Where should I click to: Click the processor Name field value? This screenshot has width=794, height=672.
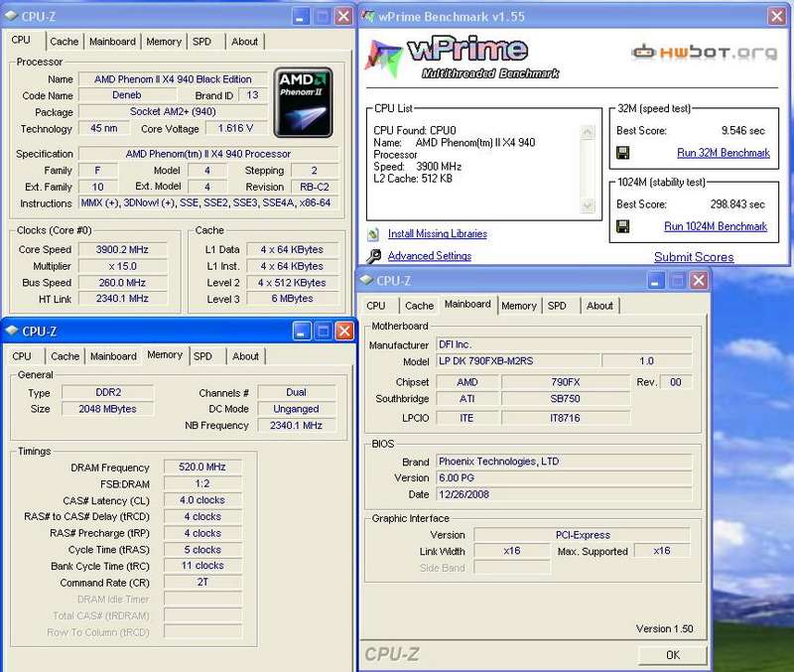173,79
